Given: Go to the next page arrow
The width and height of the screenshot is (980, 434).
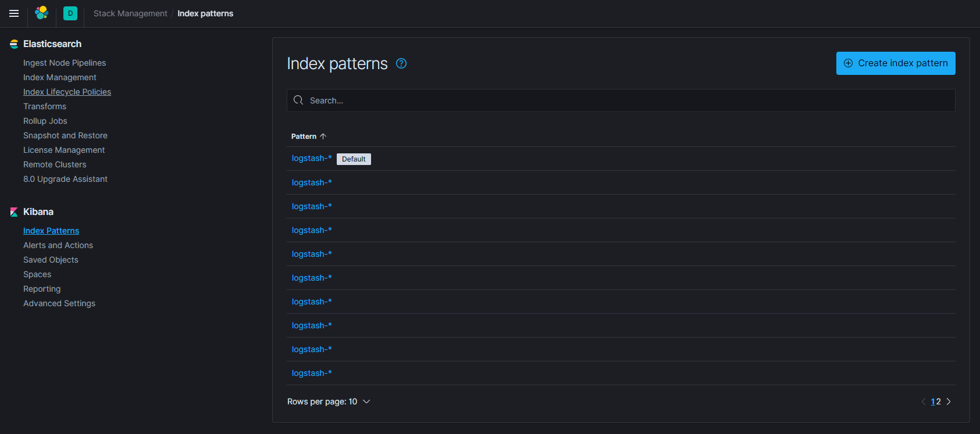Looking at the screenshot, I should point(949,401).
